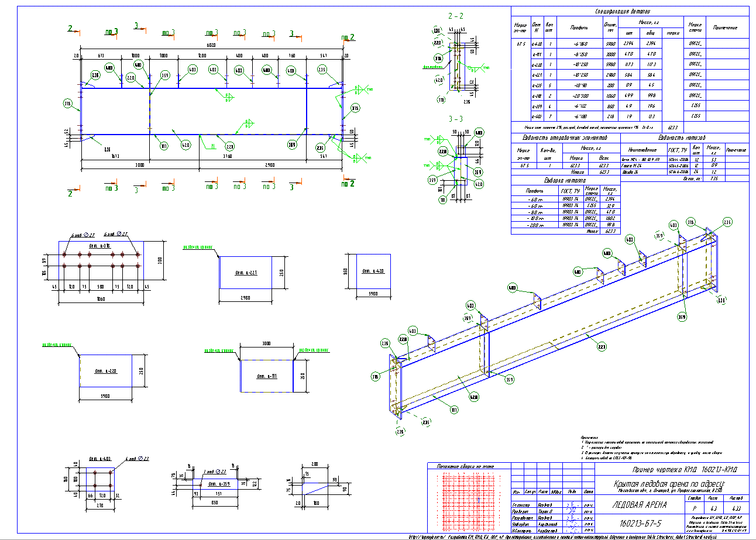This screenshot has width=756, height=540.
Task: Click the 'ЛЕДОВАЯ АРЕНА' title block text
Action: pos(634,505)
